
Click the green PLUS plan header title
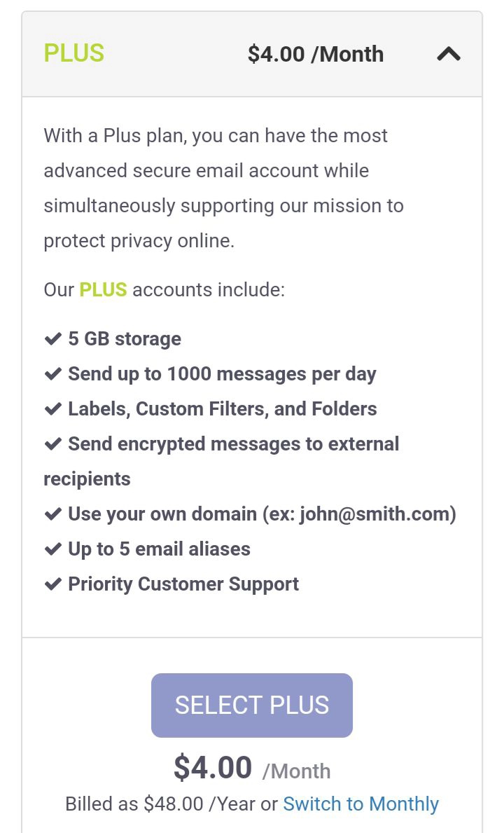[73, 53]
